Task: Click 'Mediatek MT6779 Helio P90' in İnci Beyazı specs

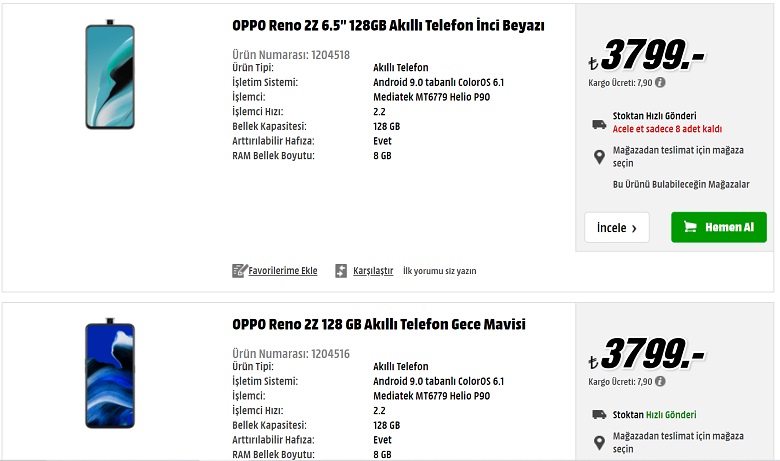Action: point(432,97)
